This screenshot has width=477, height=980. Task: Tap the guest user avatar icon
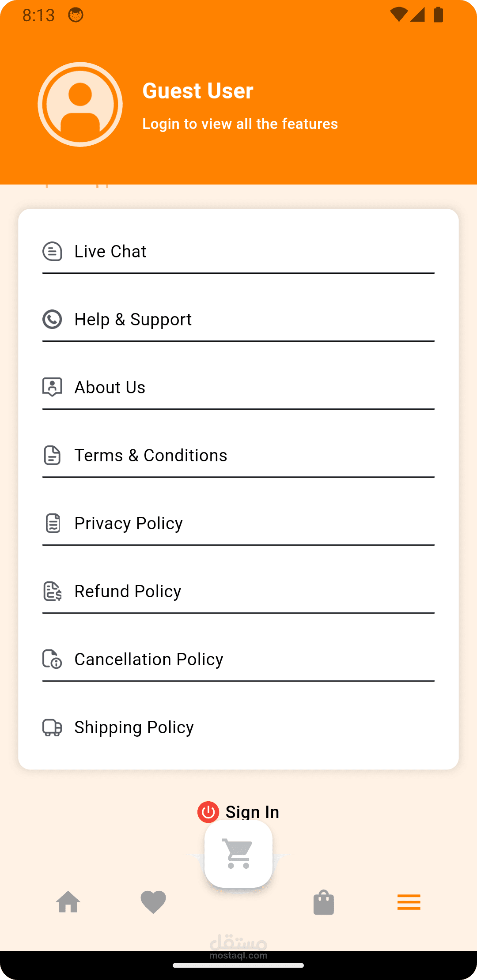pyautogui.click(x=80, y=105)
